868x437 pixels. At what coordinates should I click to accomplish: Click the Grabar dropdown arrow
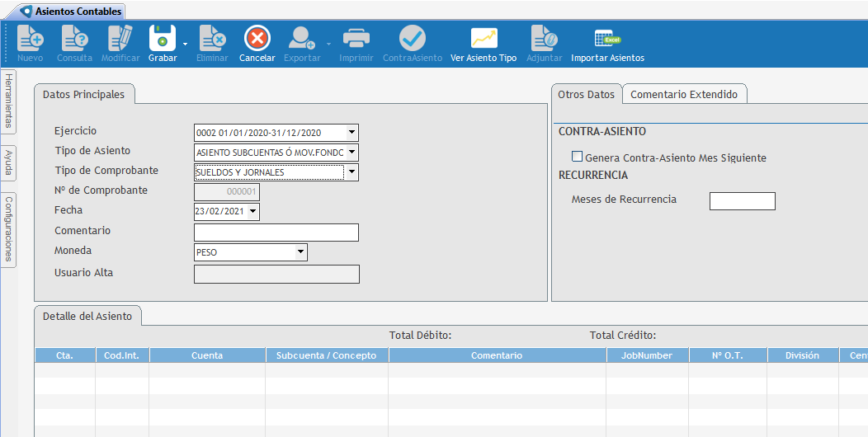point(185,44)
